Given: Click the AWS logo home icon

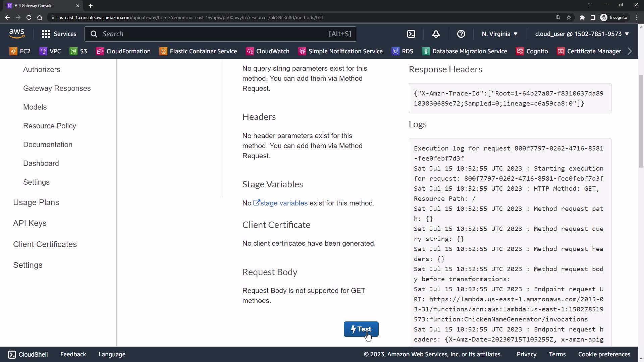Looking at the screenshot, I should (x=17, y=34).
